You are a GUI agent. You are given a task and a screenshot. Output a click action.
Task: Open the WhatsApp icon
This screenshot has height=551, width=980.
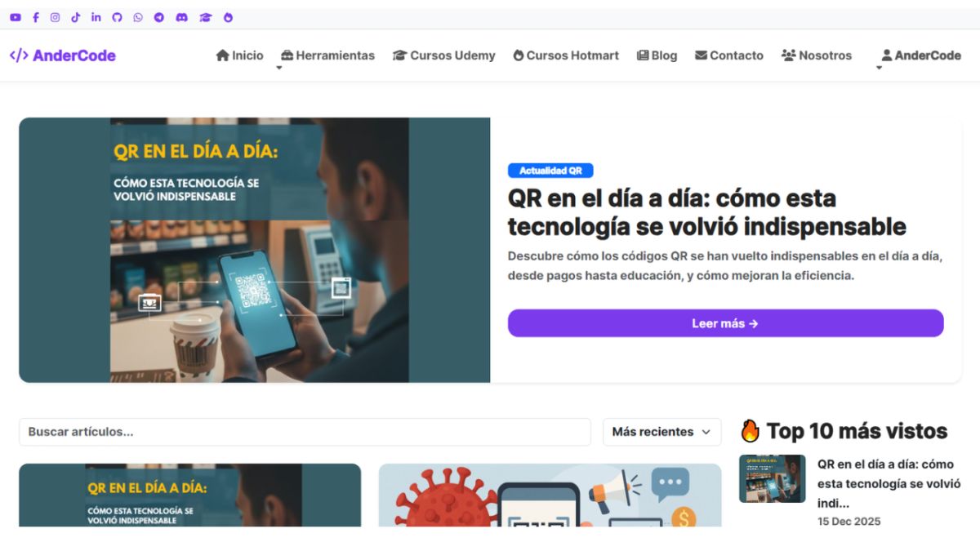pyautogui.click(x=137, y=17)
